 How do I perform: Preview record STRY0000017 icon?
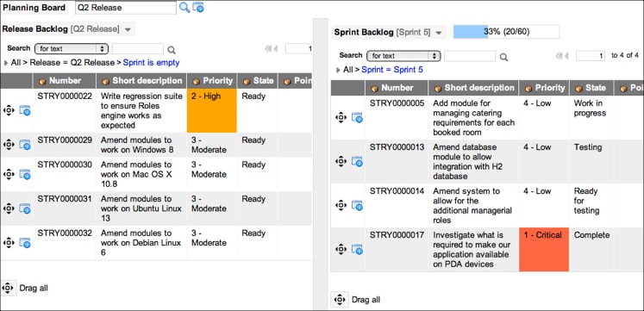(x=357, y=250)
